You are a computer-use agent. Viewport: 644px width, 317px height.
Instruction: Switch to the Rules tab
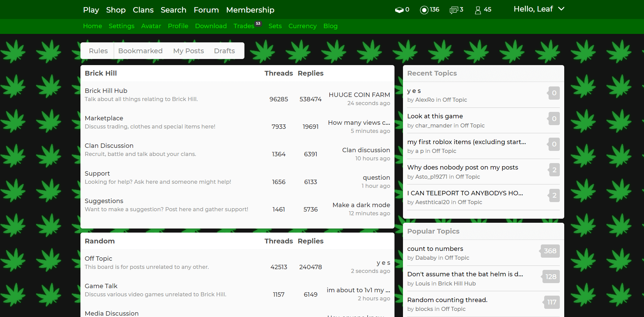[x=98, y=51]
